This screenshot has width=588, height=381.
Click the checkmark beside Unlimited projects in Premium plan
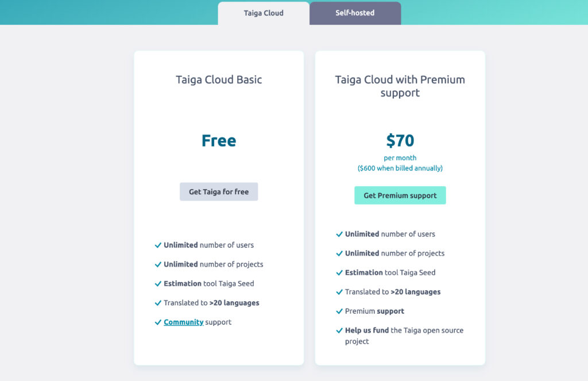tap(339, 253)
